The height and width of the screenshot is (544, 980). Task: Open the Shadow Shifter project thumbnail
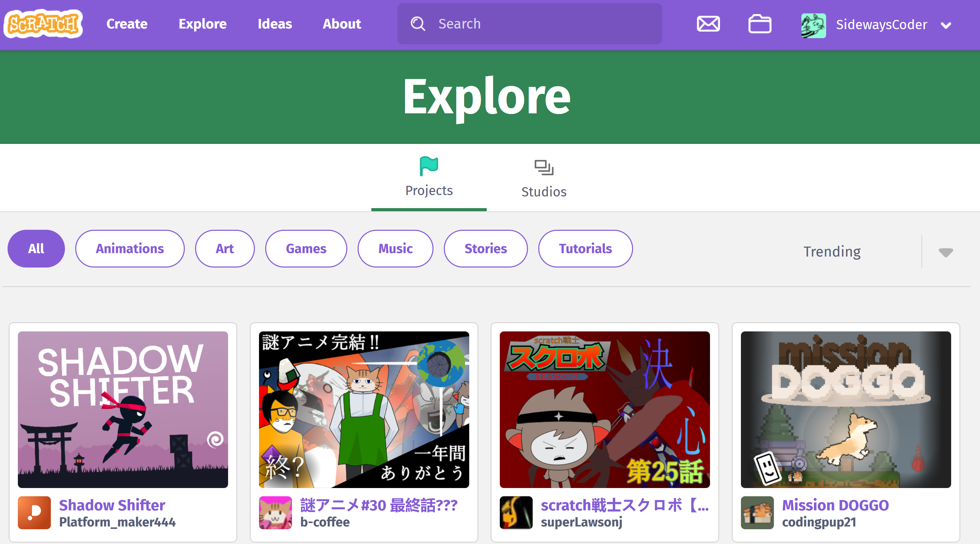tap(123, 409)
